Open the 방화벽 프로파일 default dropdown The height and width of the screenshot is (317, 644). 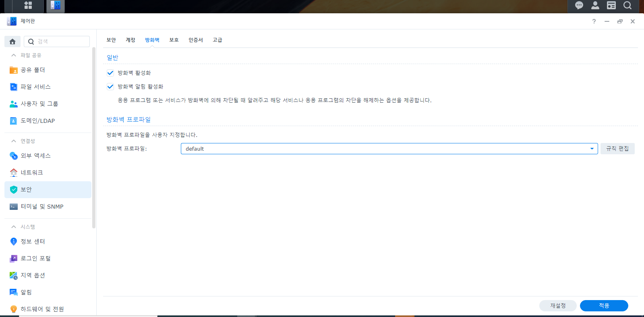(389, 149)
